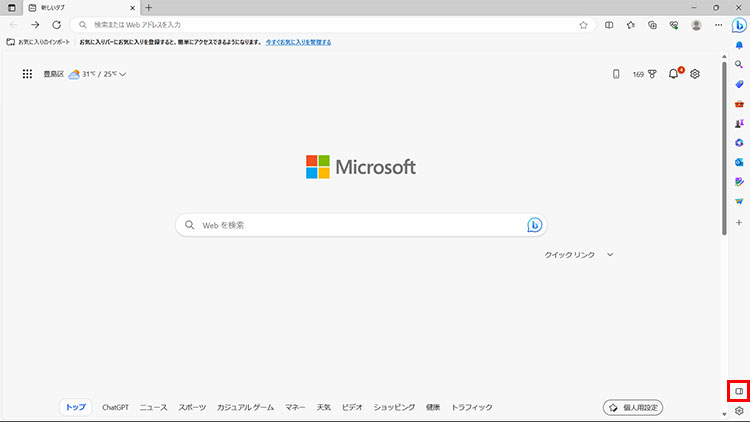Open page settings gear icon
This screenshot has width=750, height=422.
click(695, 73)
